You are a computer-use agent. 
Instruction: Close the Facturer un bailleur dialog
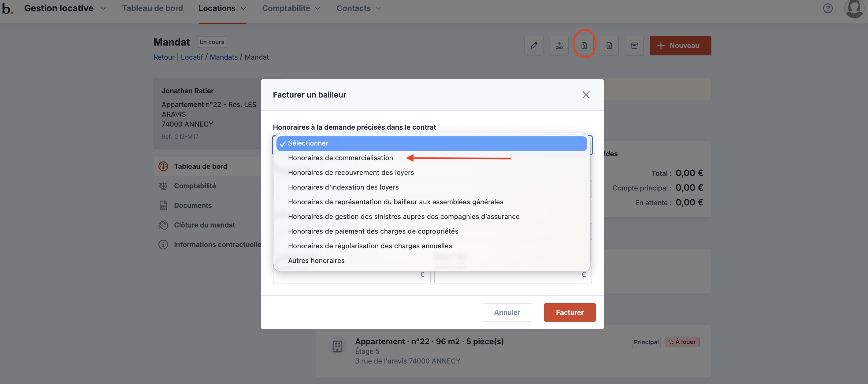click(x=586, y=95)
